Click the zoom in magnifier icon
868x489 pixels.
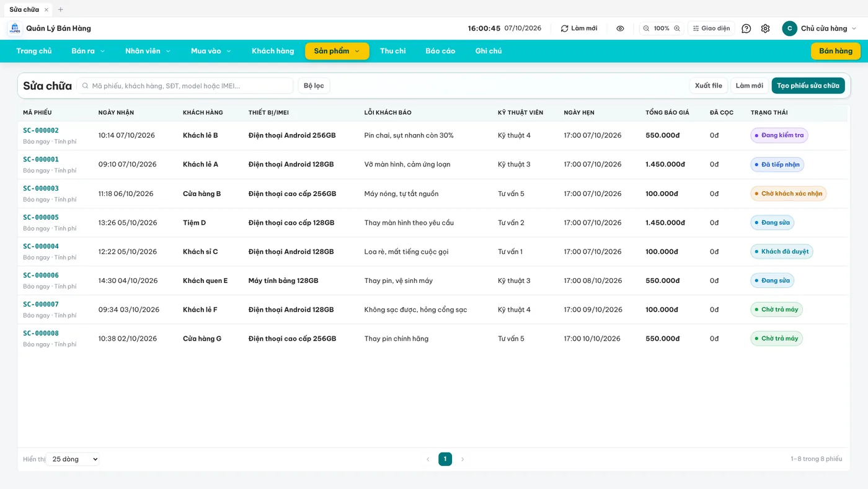[x=677, y=29]
